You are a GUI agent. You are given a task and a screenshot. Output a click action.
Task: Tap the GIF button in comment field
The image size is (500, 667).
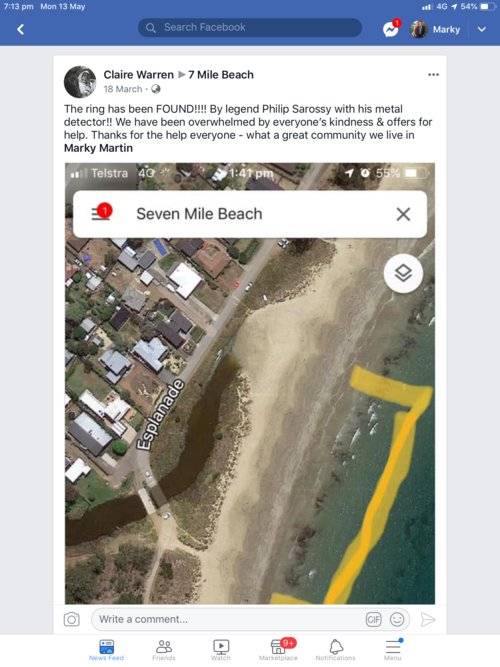[374, 619]
